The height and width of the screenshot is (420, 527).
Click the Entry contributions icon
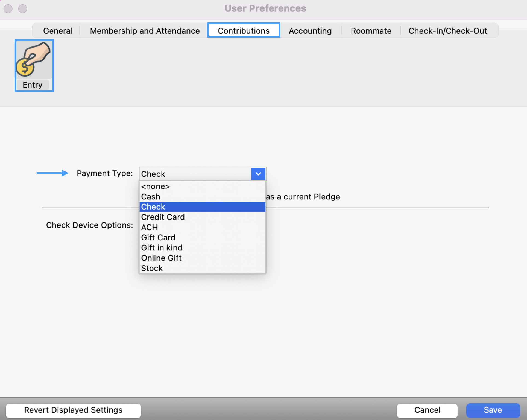[34, 65]
